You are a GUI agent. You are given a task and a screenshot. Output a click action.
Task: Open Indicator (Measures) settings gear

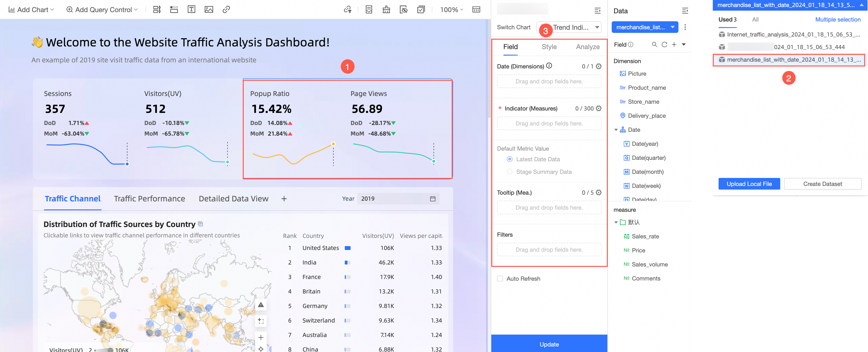click(x=598, y=109)
